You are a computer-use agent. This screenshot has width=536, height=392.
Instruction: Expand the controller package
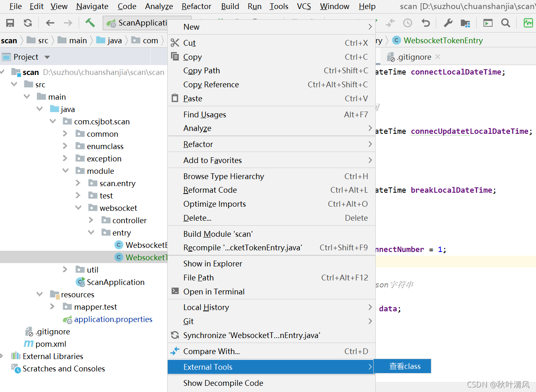pos(91,220)
